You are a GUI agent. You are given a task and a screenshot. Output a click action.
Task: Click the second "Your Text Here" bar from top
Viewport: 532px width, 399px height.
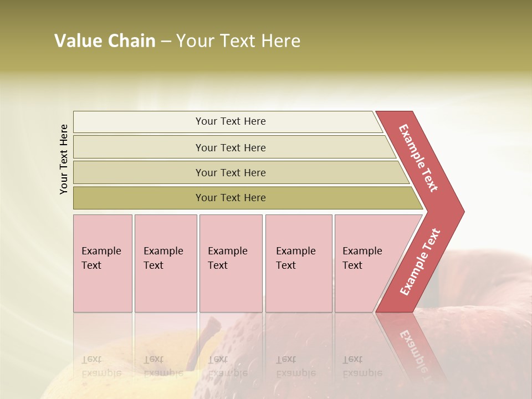click(x=231, y=147)
